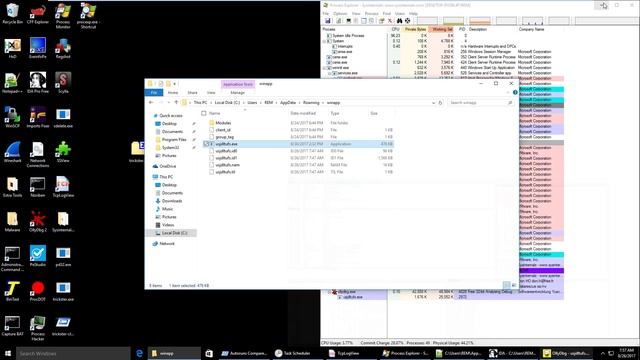
Task: Click the crosshair find-window target icon
Action: (407, 21)
